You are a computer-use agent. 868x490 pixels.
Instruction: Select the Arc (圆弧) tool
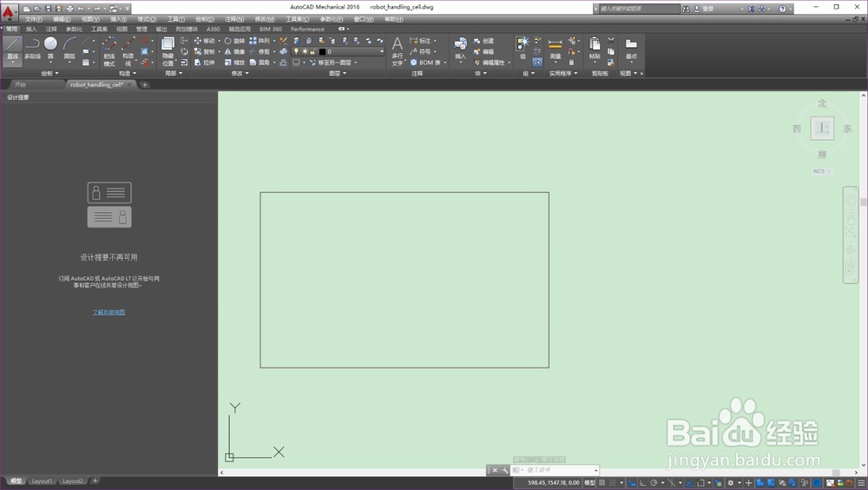(69, 49)
